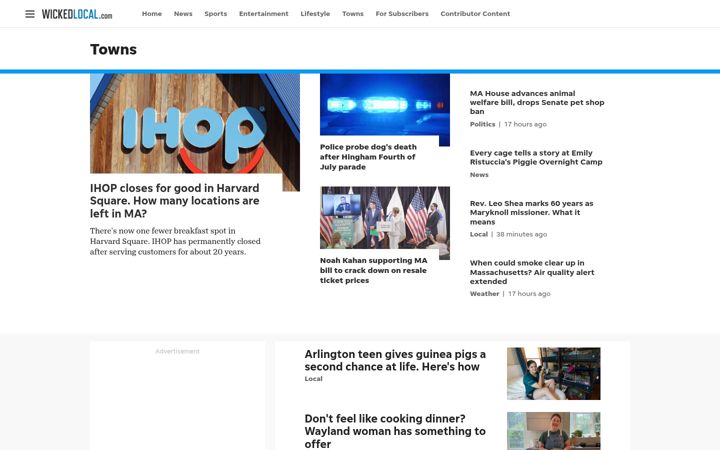Image resolution: width=720 pixels, height=450 pixels.
Task: Click the News label under Piggie Camp story
Action: point(479,175)
